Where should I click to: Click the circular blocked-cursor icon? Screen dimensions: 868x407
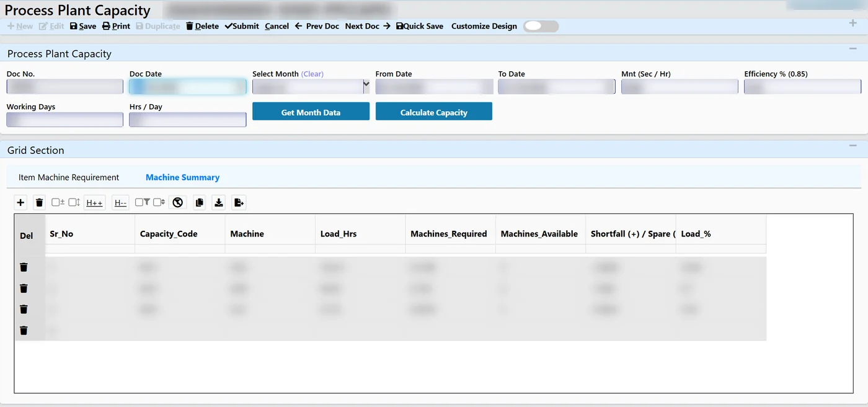[x=178, y=202]
